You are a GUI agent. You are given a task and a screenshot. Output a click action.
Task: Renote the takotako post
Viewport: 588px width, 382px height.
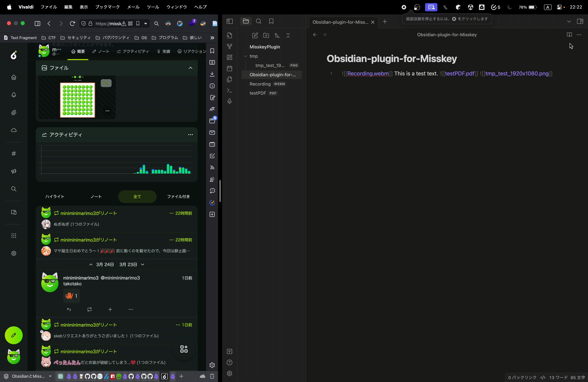pyautogui.click(x=89, y=310)
